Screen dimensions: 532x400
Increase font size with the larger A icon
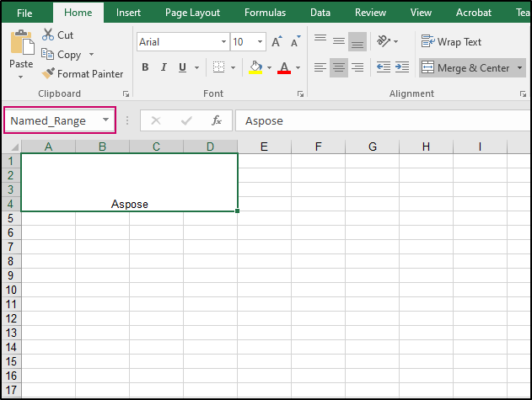pos(277,42)
